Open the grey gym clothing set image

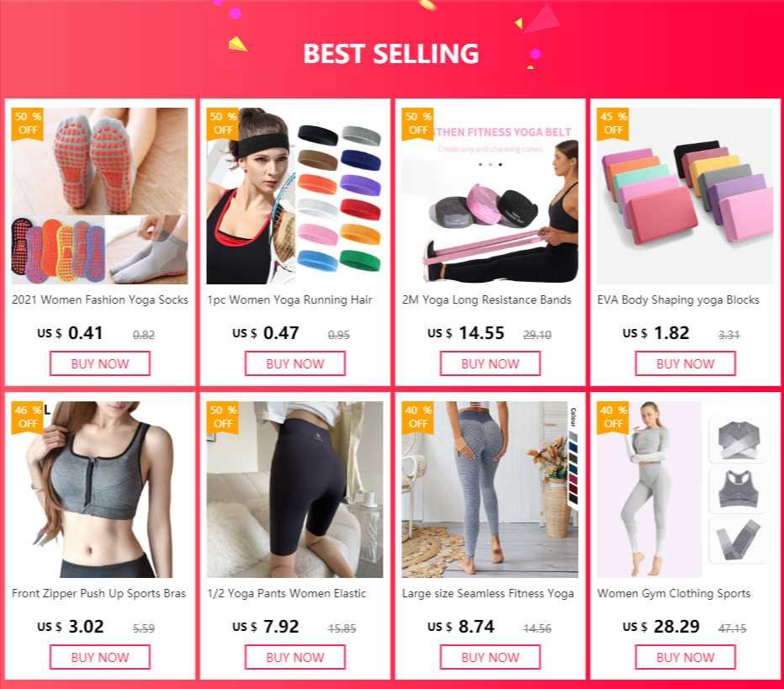click(685, 490)
